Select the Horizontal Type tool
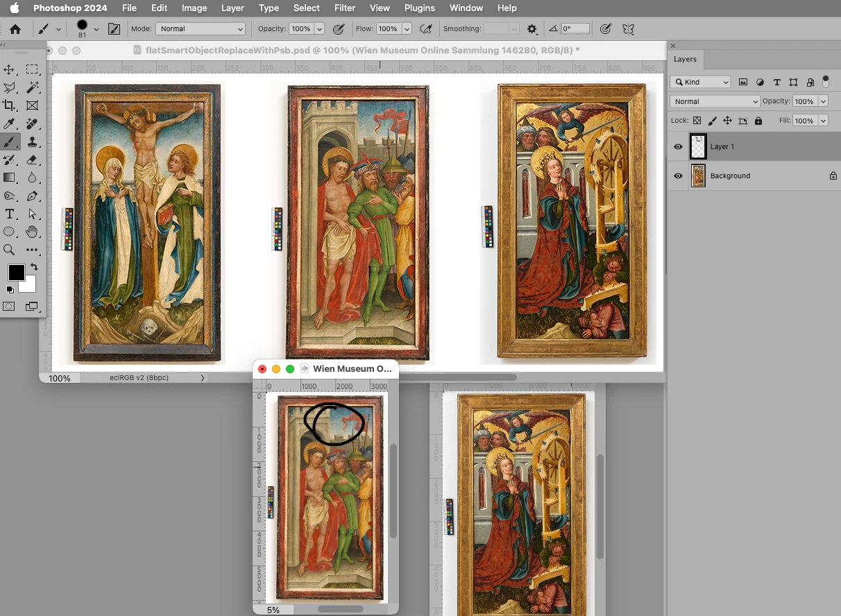The width and height of the screenshot is (841, 616). coord(10,214)
